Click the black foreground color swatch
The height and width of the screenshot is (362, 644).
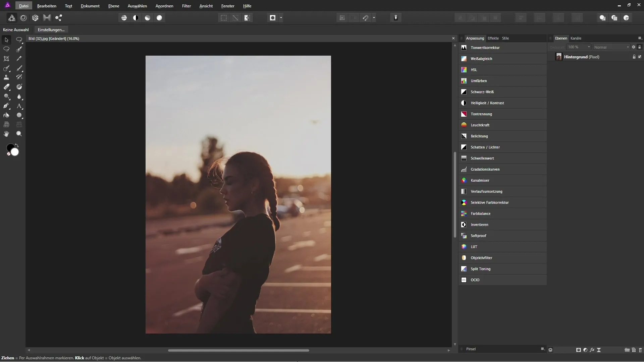(9, 146)
